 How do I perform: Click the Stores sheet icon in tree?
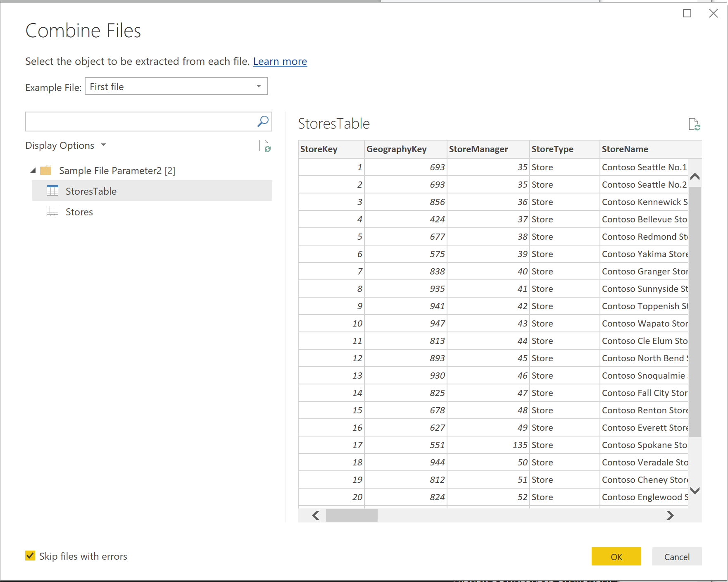pyautogui.click(x=52, y=211)
